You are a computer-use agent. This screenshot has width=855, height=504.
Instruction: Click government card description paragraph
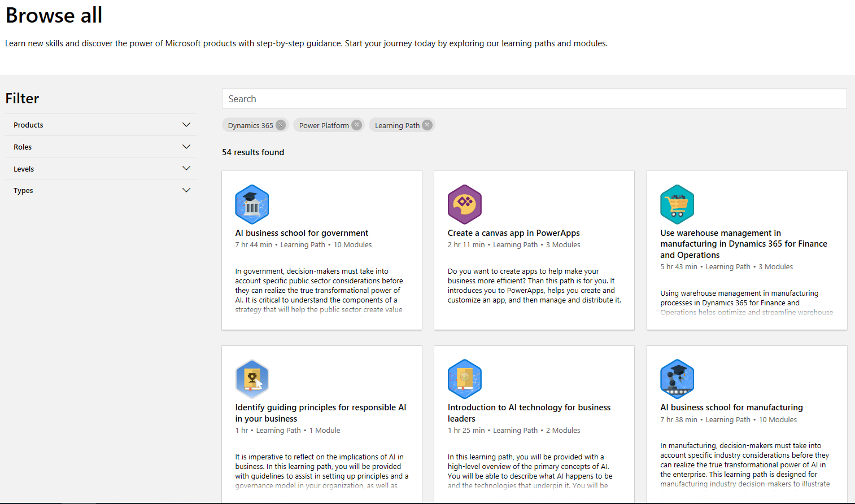pos(320,291)
